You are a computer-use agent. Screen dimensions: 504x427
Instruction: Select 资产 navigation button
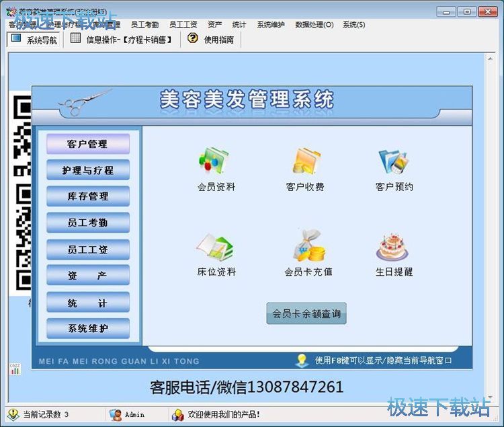click(88, 275)
